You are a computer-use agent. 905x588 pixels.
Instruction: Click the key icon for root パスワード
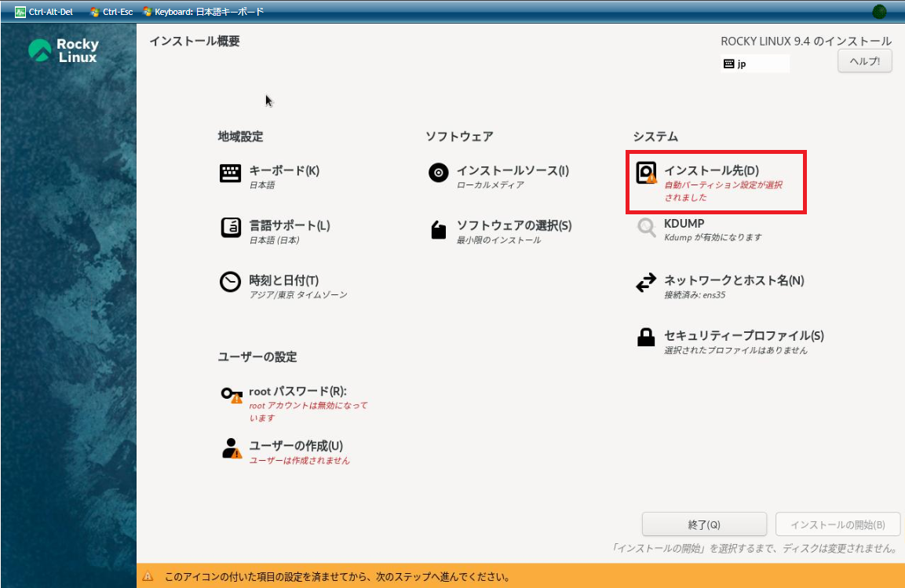(x=231, y=395)
